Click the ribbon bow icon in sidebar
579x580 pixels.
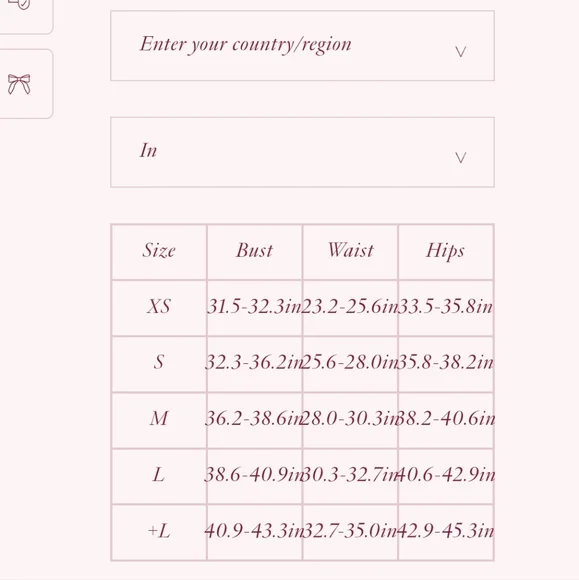tap(19, 84)
